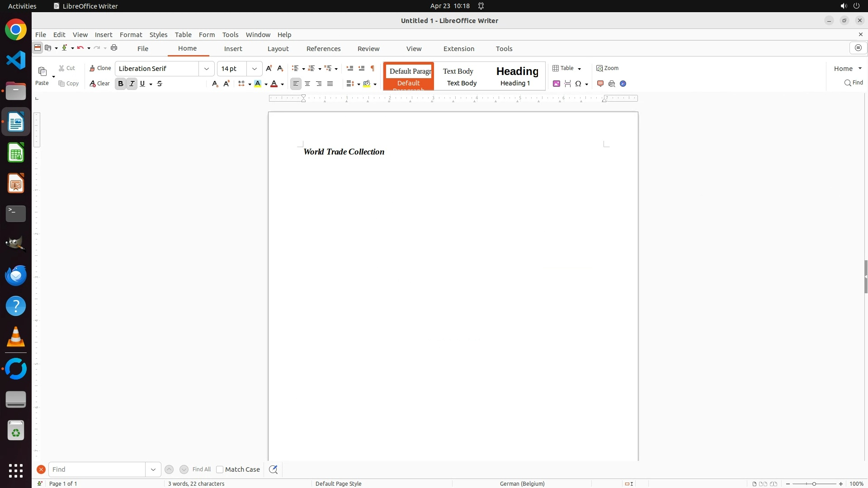This screenshot has height=488, width=868.
Task: Toggle Italic formatting off
Action: click(132, 84)
